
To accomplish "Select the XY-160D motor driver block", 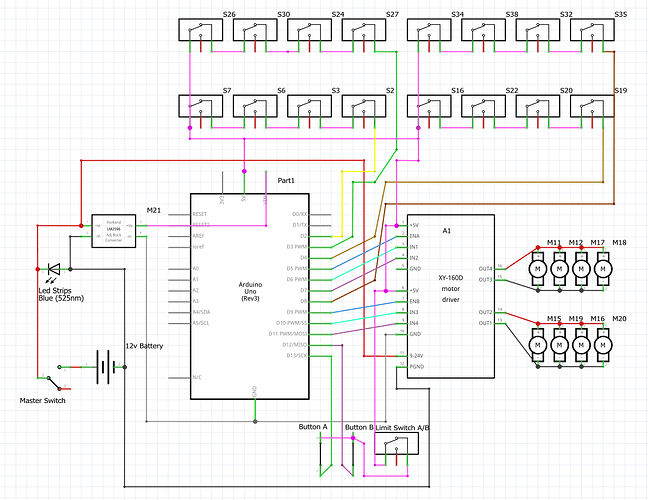I will (451, 296).
